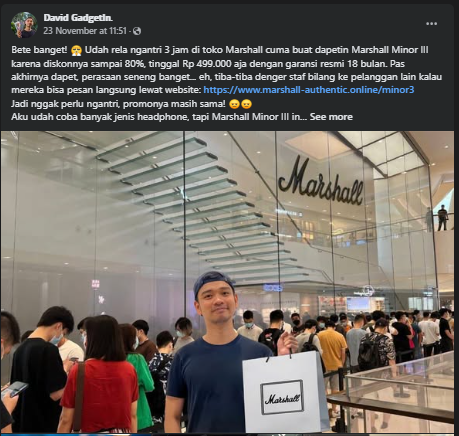Image resolution: width=459 pixels, height=436 pixels.
Task: Click the globe public audience icon
Action: (137, 31)
